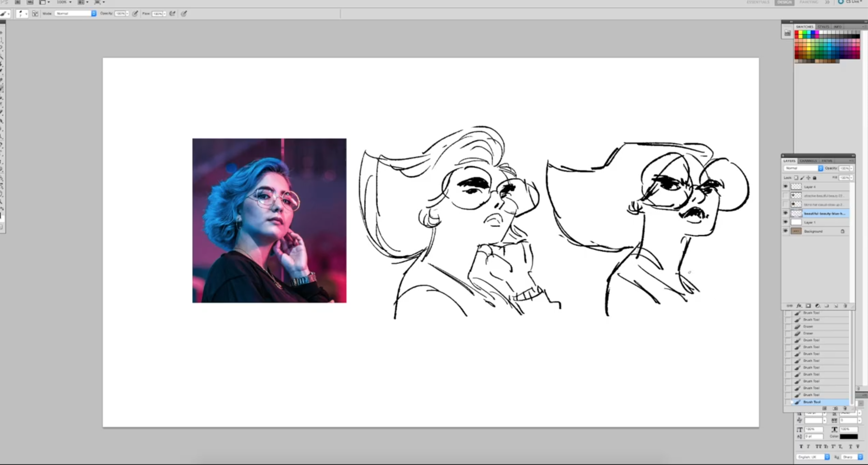Click the pressure-for-opacity icon beside Opacity
This screenshot has height=465, width=868.
tap(135, 14)
